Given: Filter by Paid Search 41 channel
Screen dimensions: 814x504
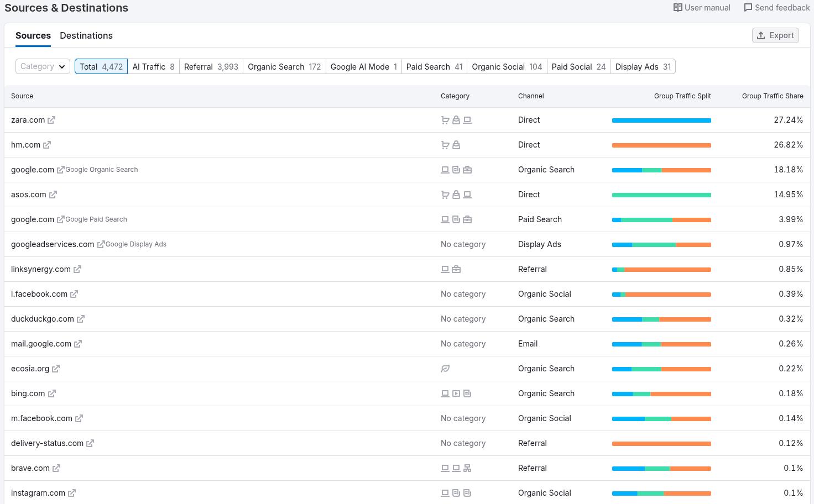Looking at the screenshot, I should (x=434, y=66).
